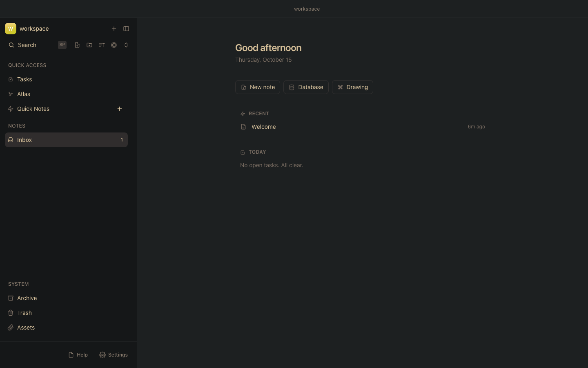588x368 pixels.
Task: Click the Help link
Action: 78,355
